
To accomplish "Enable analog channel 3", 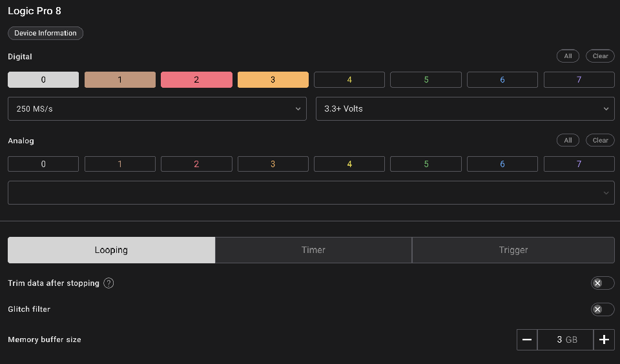I will tap(273, 164).
